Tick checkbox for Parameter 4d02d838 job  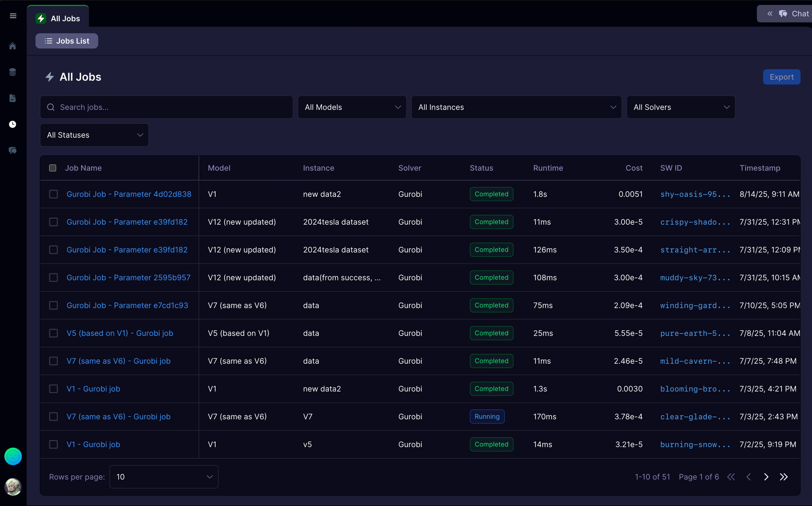coord(53,194)
